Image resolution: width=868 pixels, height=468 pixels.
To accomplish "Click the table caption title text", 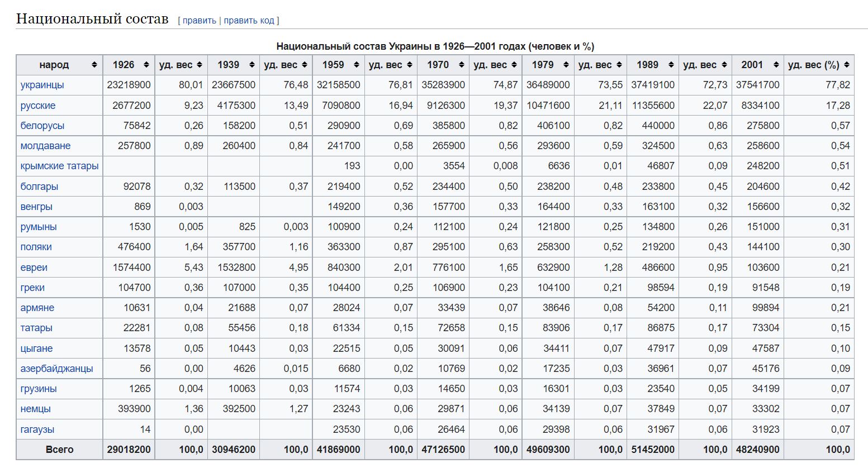I will click(435, 46).
